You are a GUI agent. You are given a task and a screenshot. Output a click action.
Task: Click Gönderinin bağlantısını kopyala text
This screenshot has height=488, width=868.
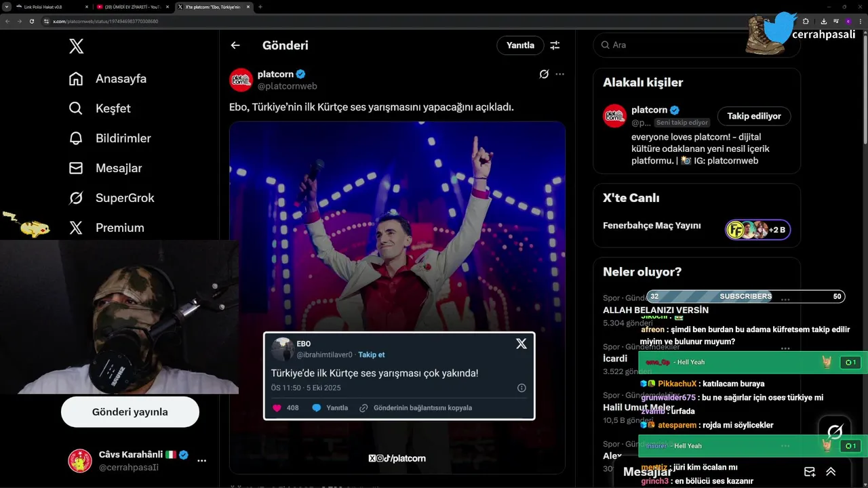click(422, 408)
